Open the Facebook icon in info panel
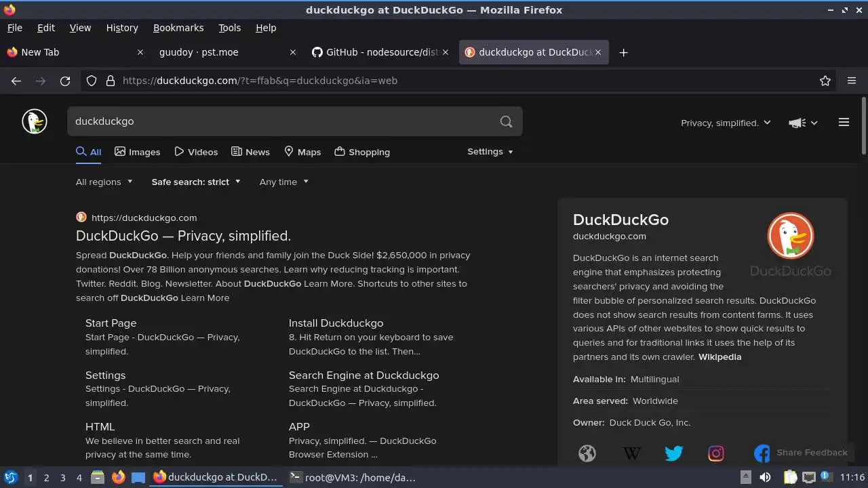Viewport: 868px width, 488px height. click(762, 453)
